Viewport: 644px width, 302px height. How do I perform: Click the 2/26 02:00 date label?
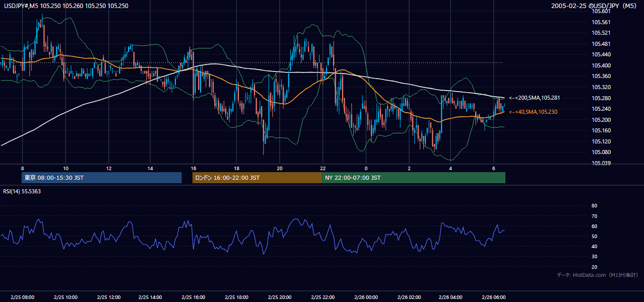(409, 297)
